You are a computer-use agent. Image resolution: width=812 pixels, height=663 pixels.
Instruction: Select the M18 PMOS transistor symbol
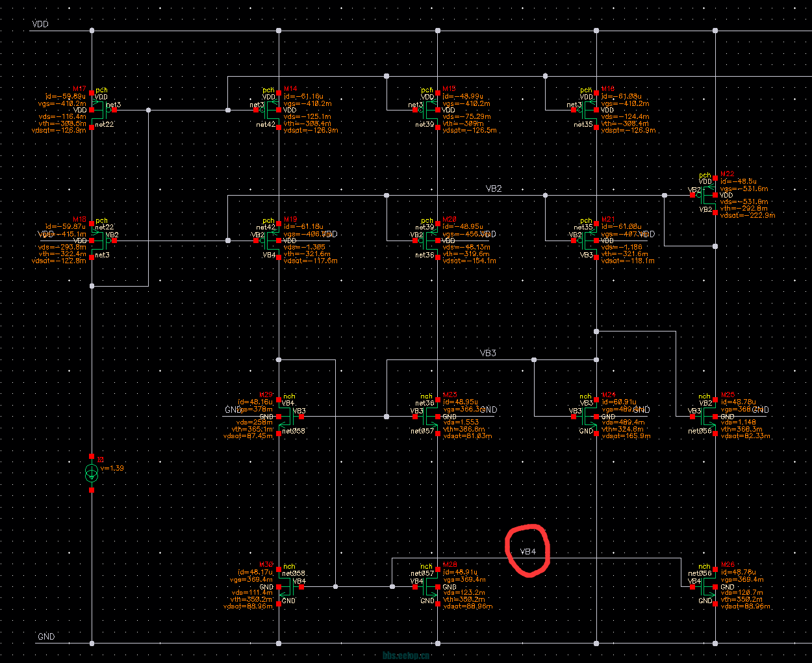point(101,240)
